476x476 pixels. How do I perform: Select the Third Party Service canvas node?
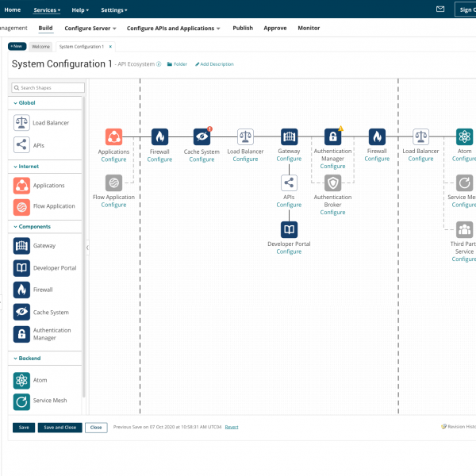(x=464, y=229)
